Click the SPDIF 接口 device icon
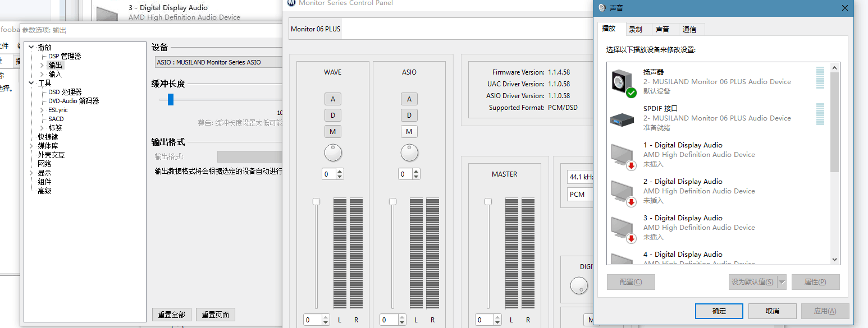Viewport: 868px width, 328px height. [622, 118]
